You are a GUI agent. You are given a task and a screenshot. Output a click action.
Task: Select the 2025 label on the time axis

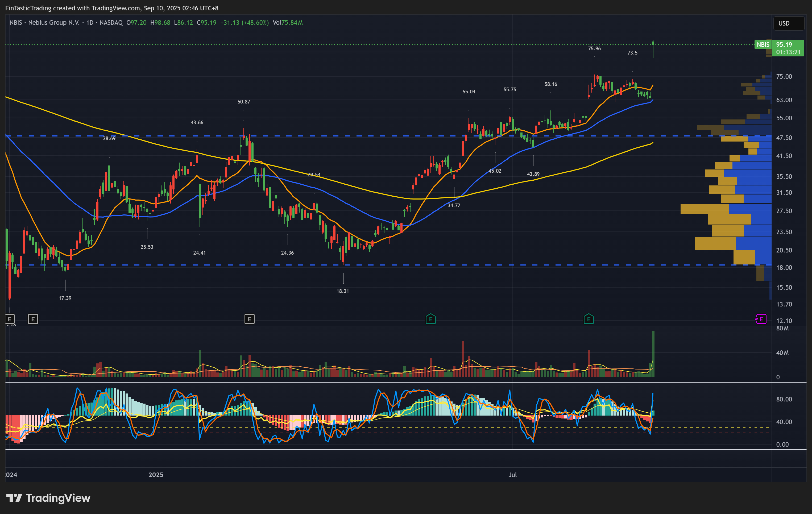coord(156,475)
